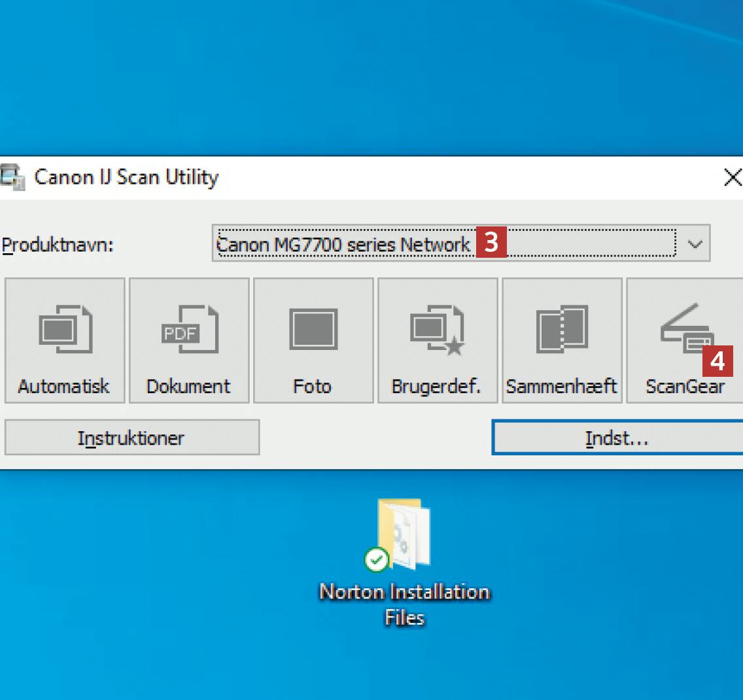Open the Instruktioner help button
Screen dimensions: 743x700
click(x=131, y=438)
